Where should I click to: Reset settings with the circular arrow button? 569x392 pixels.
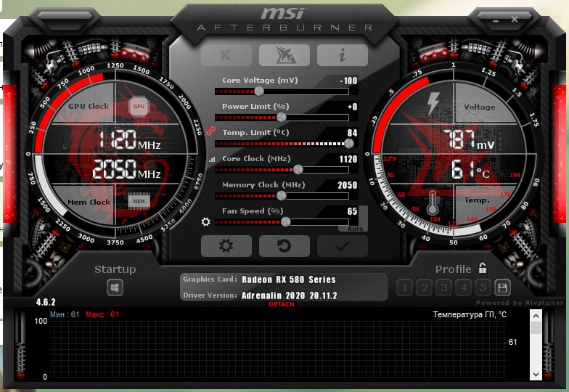[284, 246]
